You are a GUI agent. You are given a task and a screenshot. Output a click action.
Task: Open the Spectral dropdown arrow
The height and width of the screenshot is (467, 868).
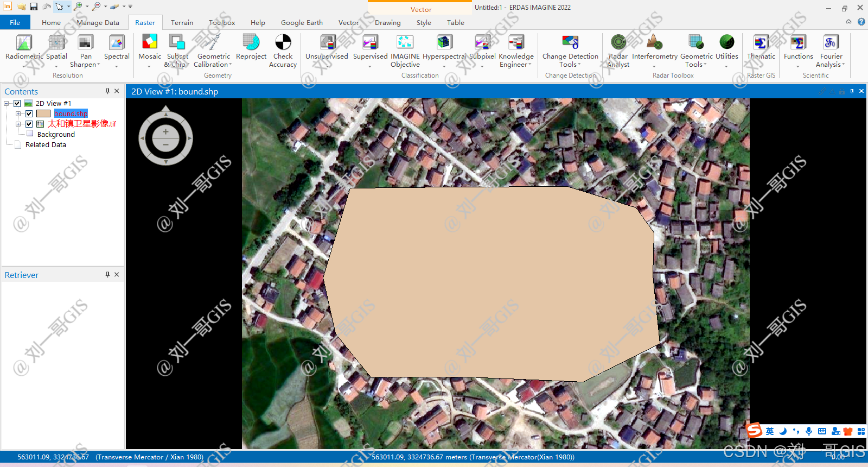point(117,66)
